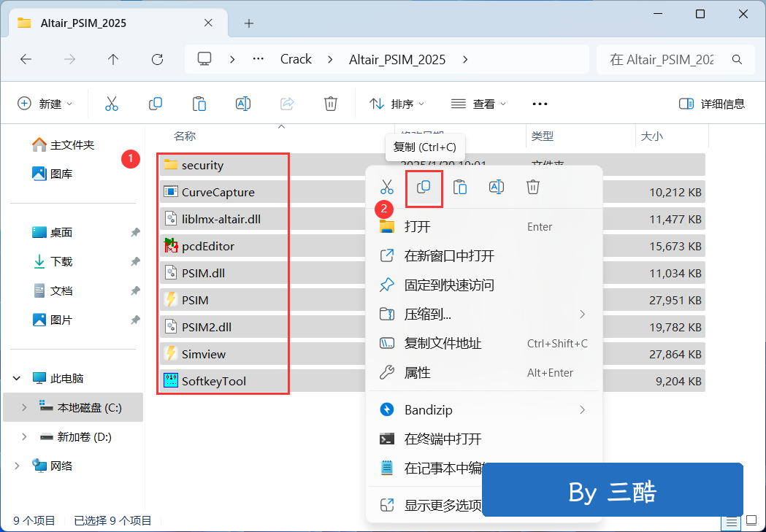Close the Altair_PSIM_2025 tab
The image size is (766, 532).
click(208, 23)
